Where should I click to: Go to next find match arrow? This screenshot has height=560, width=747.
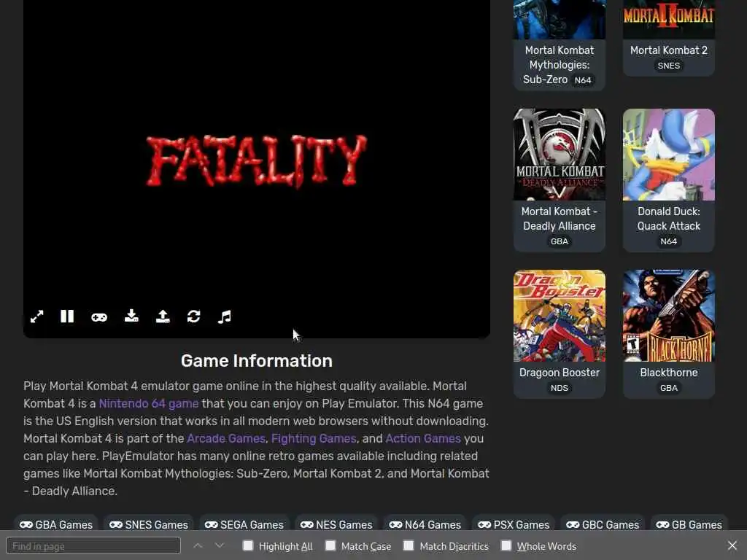click(219, 545)
